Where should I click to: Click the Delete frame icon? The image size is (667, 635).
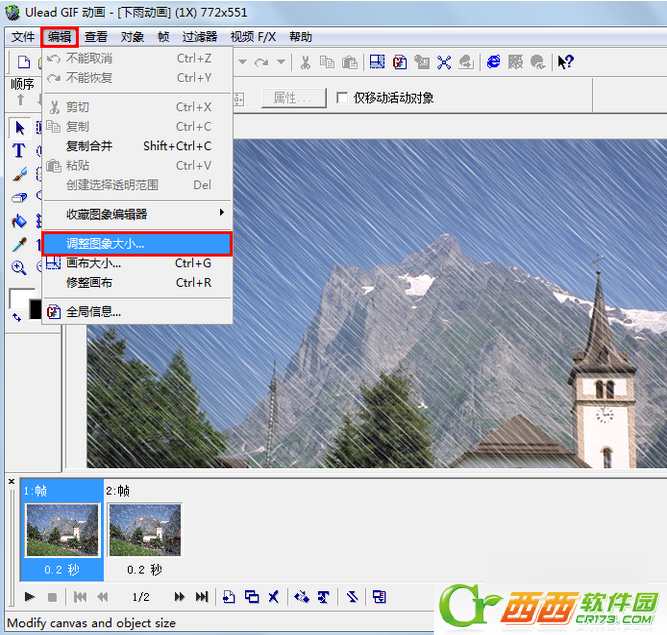[274, 597]
